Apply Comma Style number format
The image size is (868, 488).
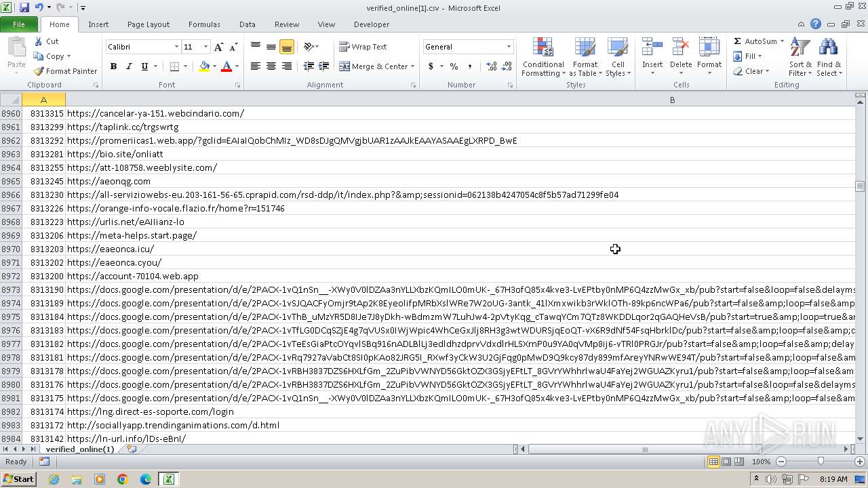click(x=470, y=66)
